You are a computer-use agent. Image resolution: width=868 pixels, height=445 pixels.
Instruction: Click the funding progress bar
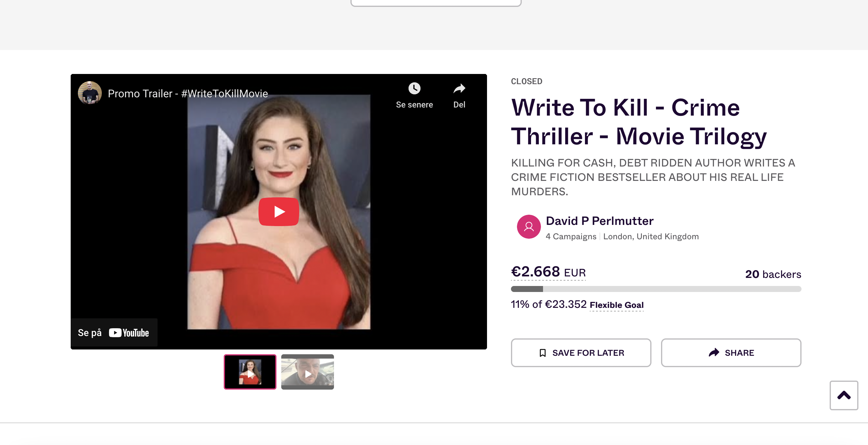656,289
